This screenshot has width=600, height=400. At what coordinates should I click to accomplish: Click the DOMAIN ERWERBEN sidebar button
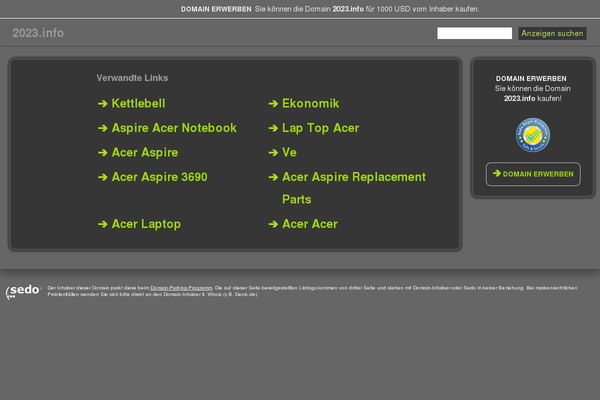click(533, 174)
